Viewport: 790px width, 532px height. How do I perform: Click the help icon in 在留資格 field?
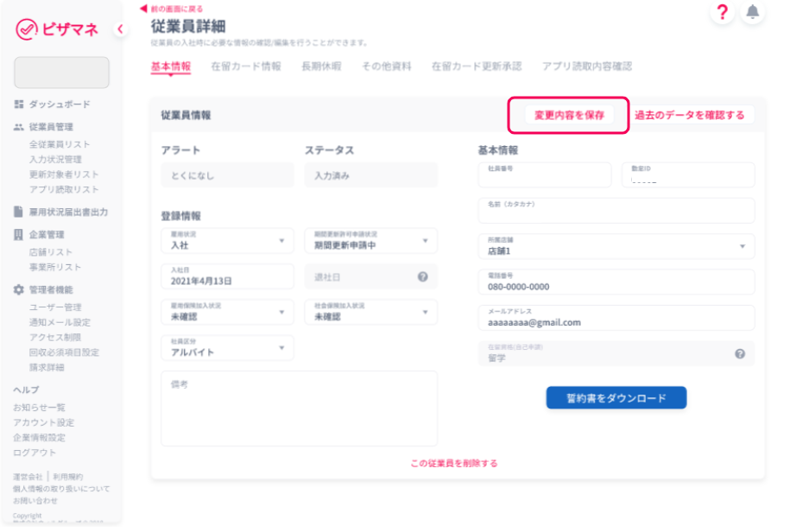pos(740,353)
